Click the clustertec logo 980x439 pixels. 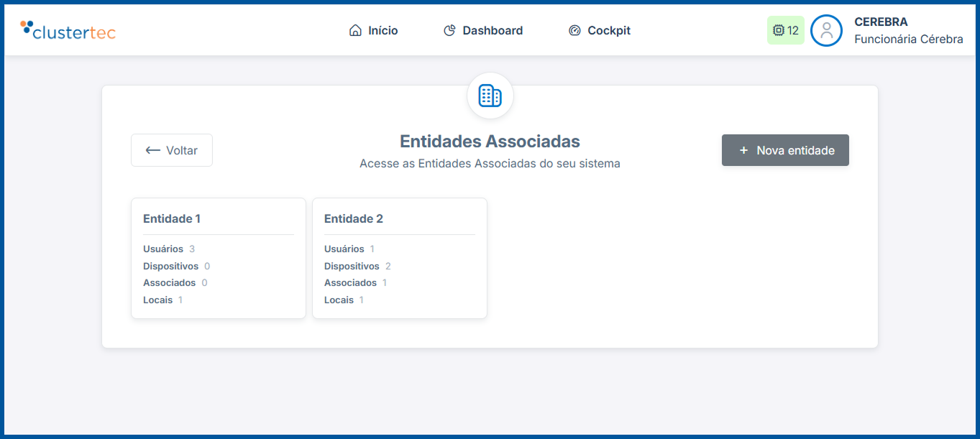[x=68, y=31]
